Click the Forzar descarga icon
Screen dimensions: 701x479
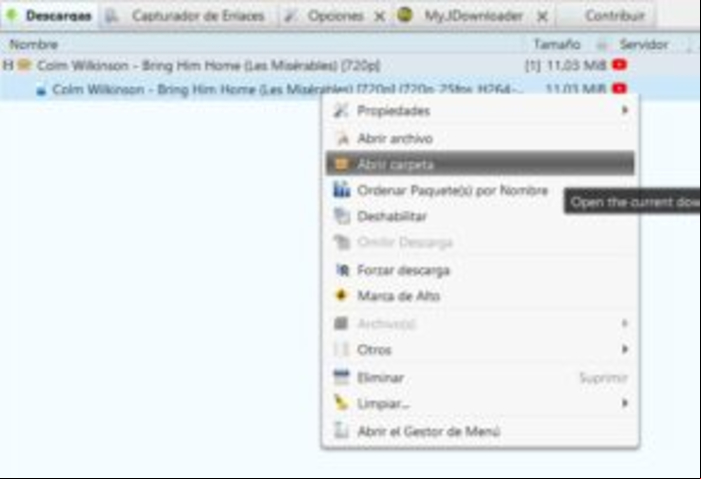(342, 270)
